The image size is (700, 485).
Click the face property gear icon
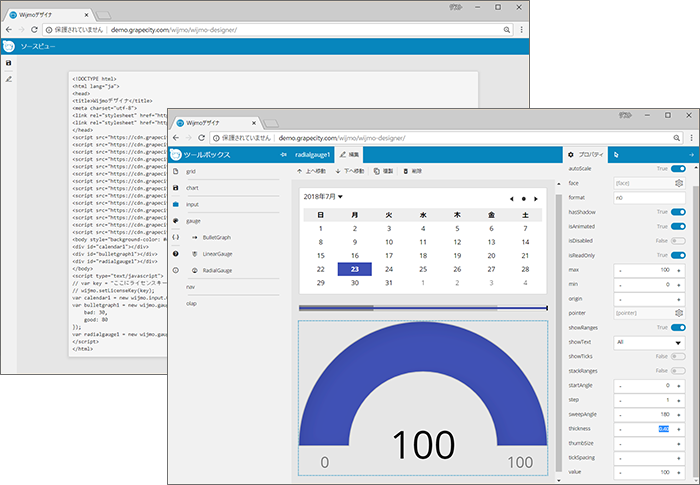(x=679, y=184)
